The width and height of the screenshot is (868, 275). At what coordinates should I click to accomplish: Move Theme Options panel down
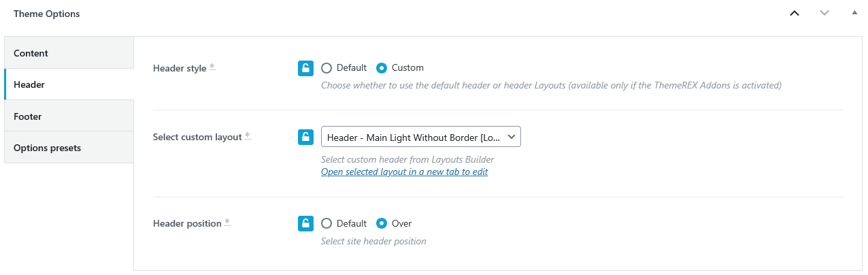coord(824,13)
